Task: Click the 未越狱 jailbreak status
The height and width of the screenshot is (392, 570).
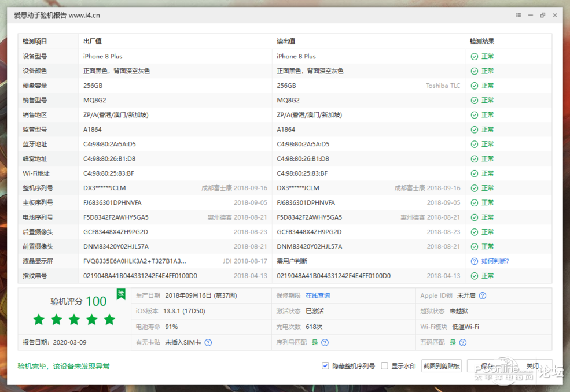Action: point(459,311)
